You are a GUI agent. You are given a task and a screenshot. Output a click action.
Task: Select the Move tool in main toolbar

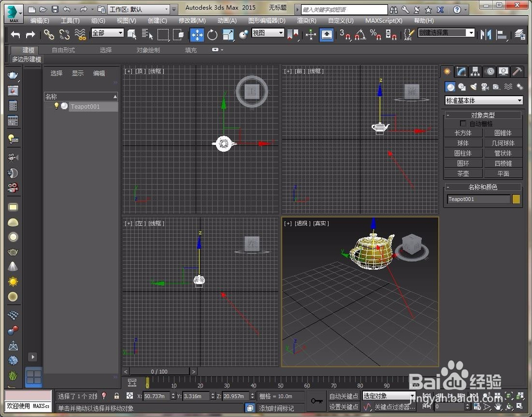pos(197,35)
